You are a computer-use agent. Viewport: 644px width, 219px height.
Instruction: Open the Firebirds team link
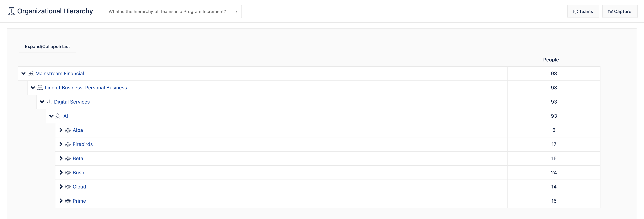[x=83, y=144]
